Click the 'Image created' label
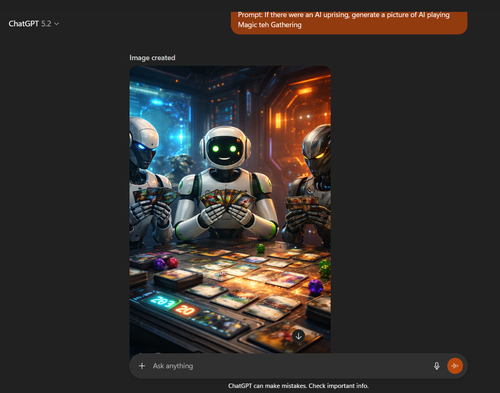Screen dimensions: 500x393 click(152, 58)
